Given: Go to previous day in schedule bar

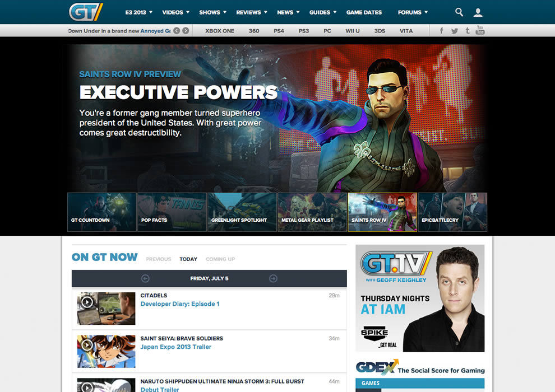Looking at the screenshot, I should click(x=145, y=278).
